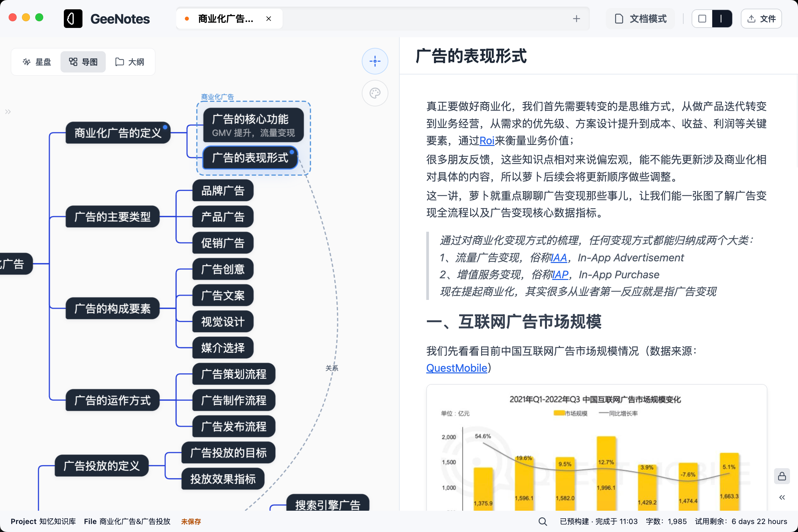
Task: Switch to 文档模式
Action: point(640,19)
